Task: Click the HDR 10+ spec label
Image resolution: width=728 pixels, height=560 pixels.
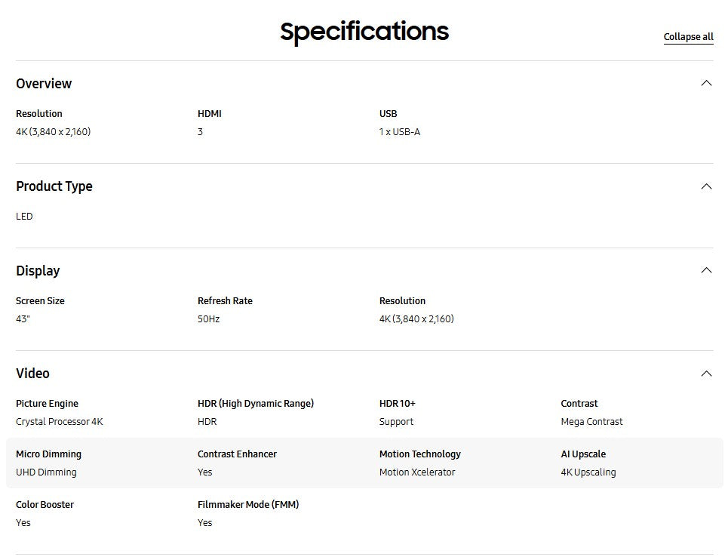Action: point(397,404)
